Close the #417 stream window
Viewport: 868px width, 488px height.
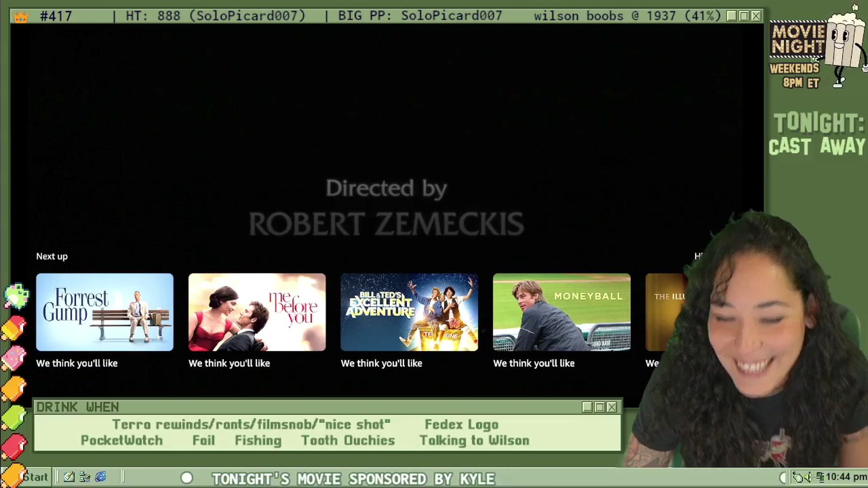756,16
